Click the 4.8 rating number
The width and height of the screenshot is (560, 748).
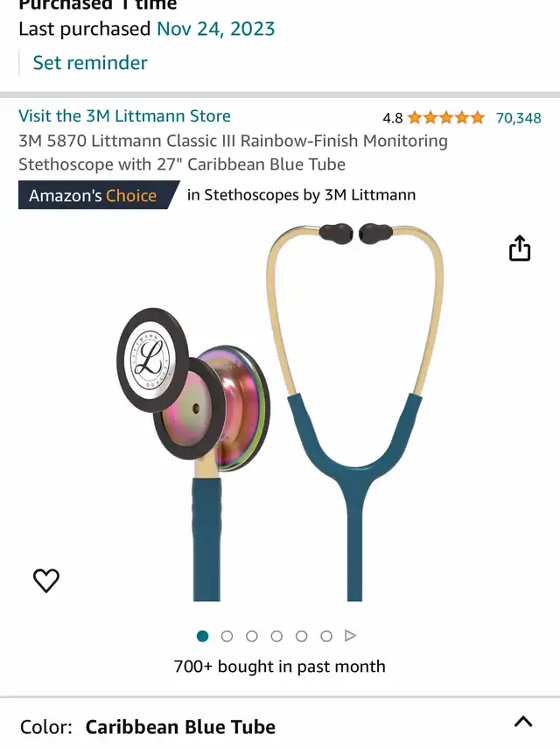[x=393, y=118]
